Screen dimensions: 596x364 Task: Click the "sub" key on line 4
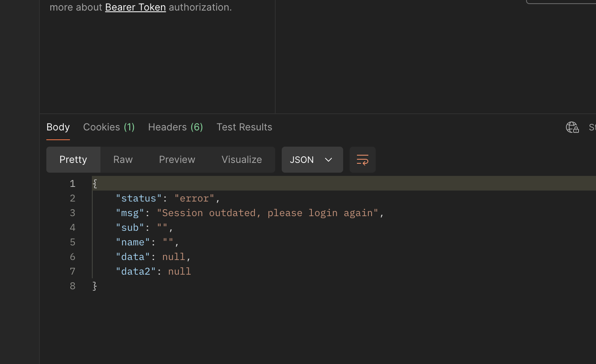click(130, 227)
